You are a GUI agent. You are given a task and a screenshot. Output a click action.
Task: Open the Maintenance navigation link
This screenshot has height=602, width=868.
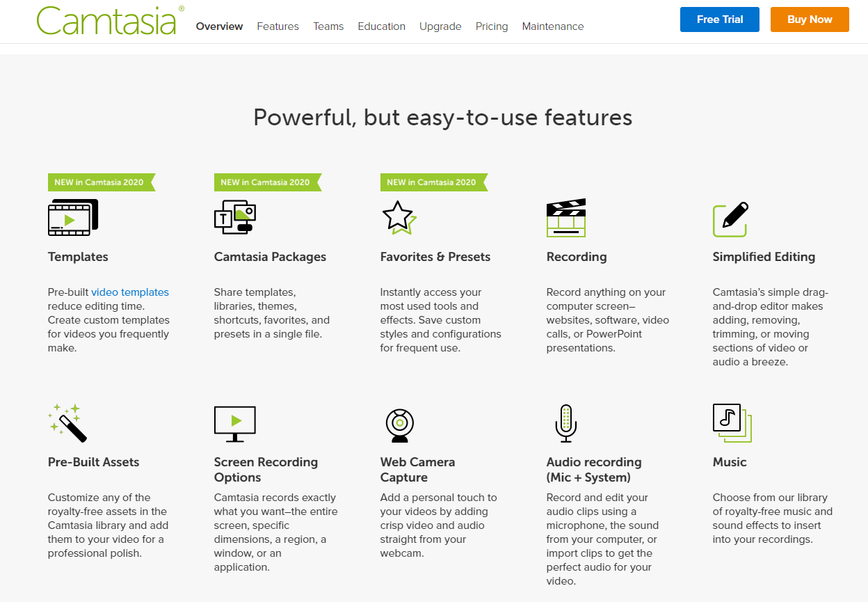click(x=553, y=26)
